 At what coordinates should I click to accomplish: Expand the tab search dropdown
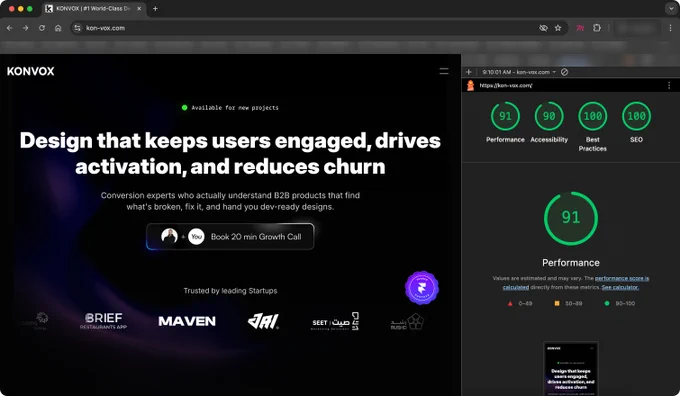pos(671,8)
